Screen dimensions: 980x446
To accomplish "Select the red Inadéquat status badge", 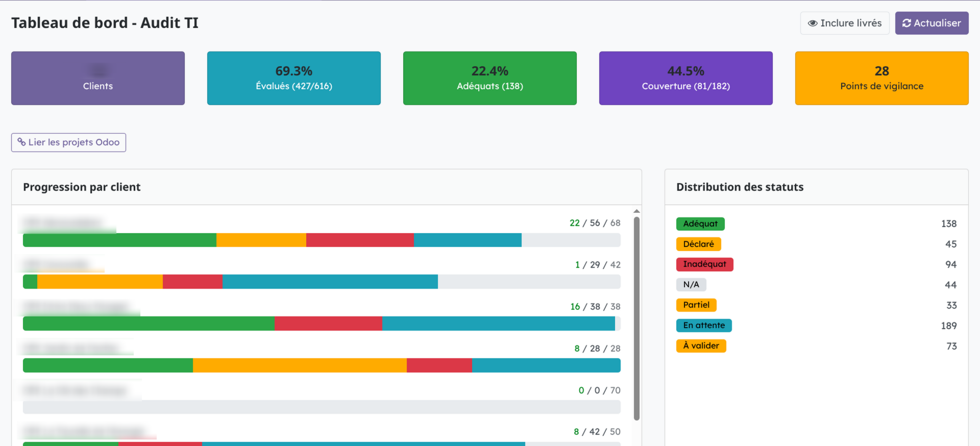I will pyautogui.click(x=704, y=264).
